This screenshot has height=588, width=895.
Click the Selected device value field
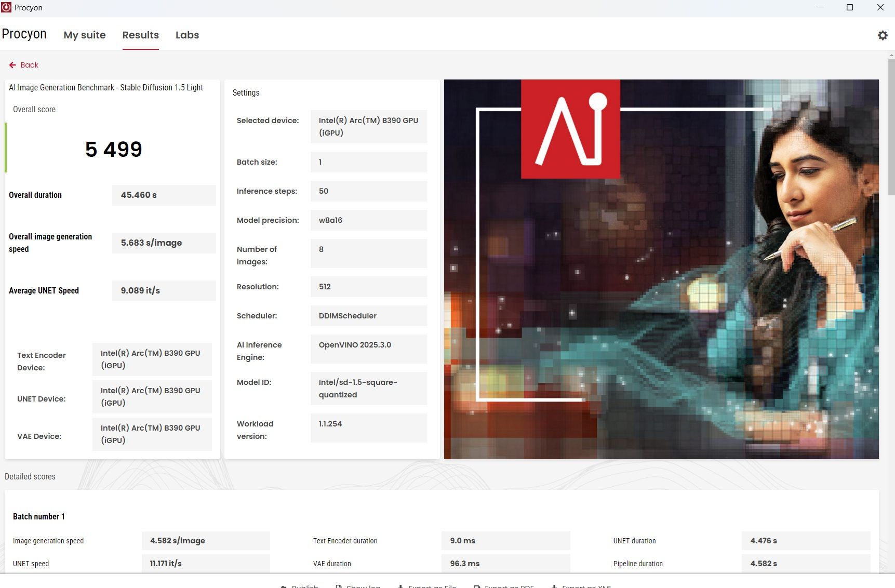368,127
